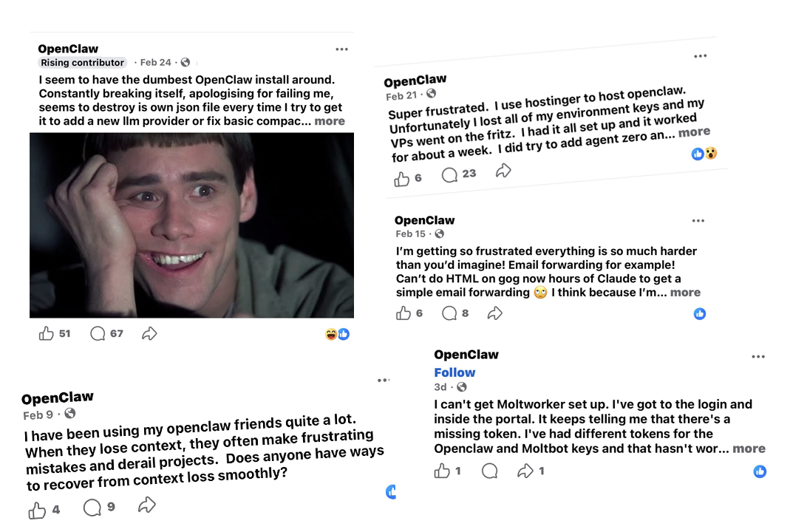
Task: Open options menu for the Feb 21 post
Action: pos(701,56)
